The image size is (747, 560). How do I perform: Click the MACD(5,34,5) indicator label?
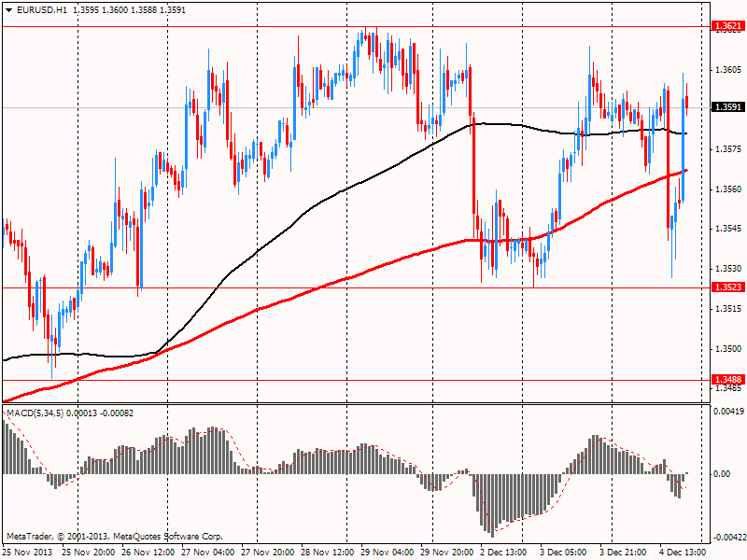pyautogui.click(x=35, y=413)
